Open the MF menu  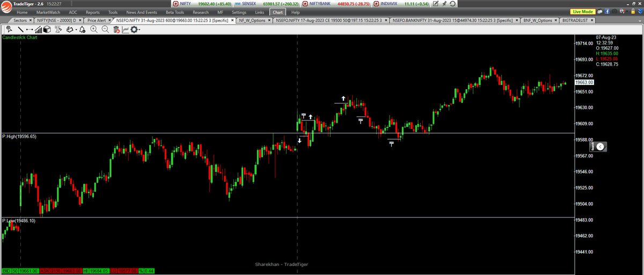tap(220, 12)
